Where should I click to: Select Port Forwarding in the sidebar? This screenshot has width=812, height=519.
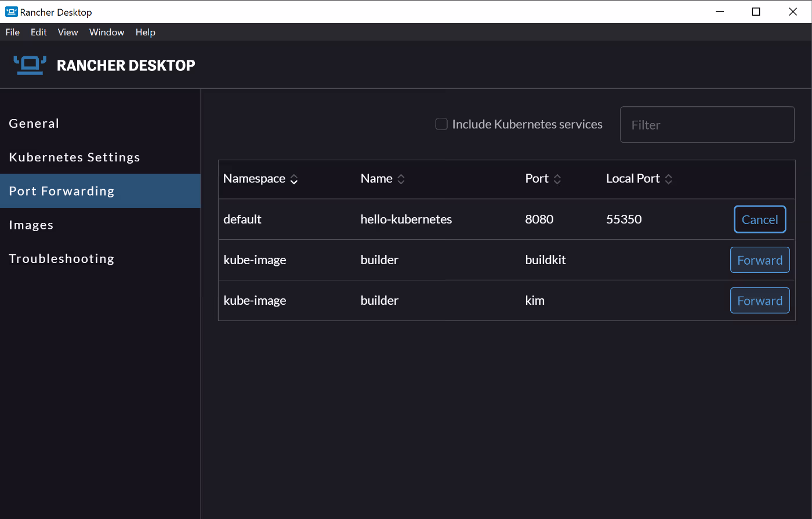61,190
